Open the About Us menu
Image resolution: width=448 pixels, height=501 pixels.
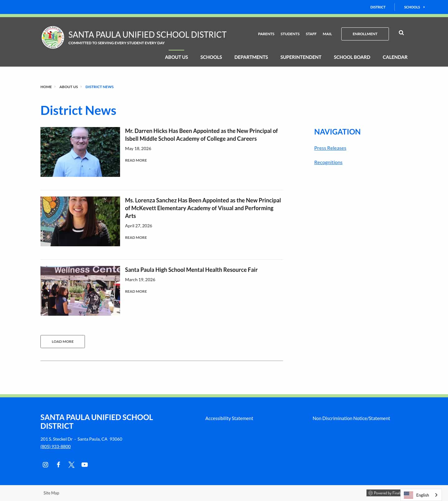pyautogui.click(x=176, y=57)
